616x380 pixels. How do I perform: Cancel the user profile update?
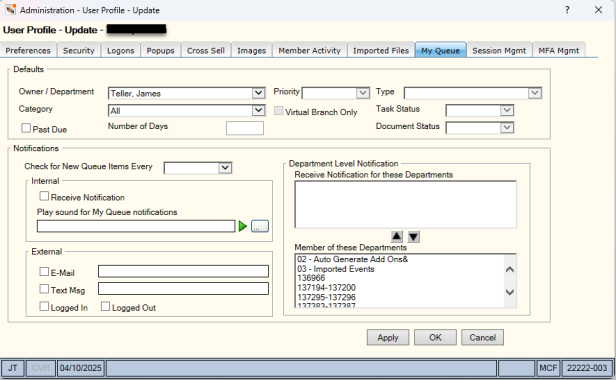coord(482,338)
